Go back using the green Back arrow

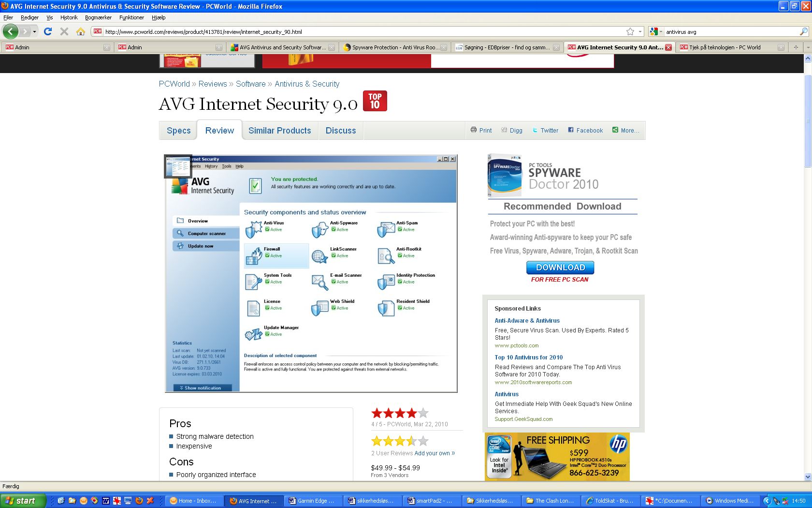(11, 31)
